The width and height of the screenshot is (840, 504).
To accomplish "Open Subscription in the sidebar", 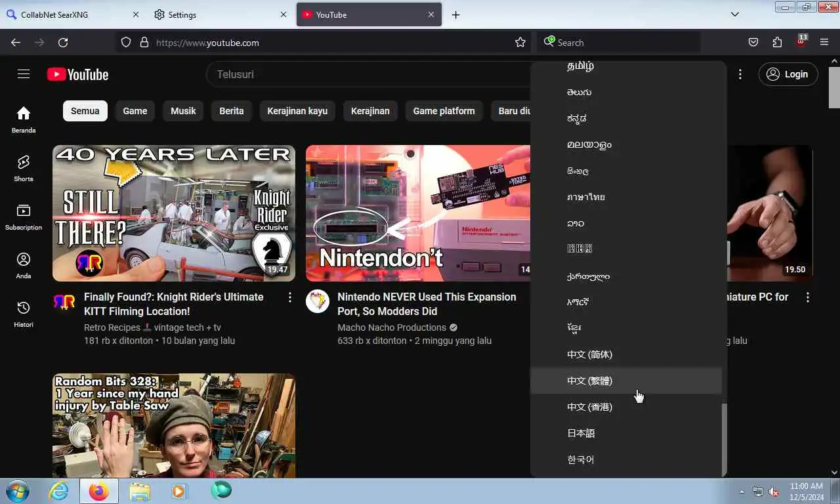I will (x=24, y=217).
